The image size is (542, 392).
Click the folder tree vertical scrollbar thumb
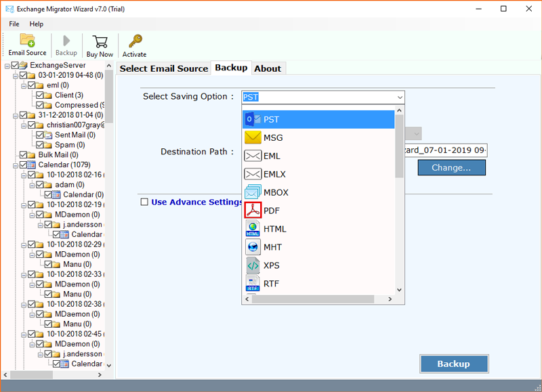pos(109,97)
